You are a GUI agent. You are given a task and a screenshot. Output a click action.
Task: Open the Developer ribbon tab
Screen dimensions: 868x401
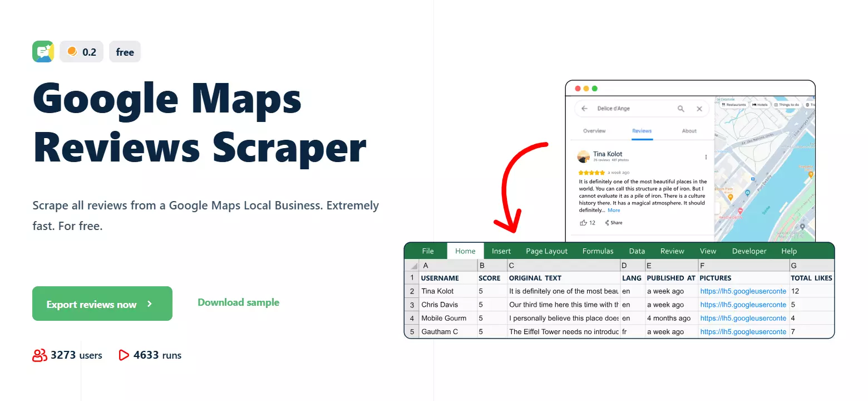tap(749, 251)
